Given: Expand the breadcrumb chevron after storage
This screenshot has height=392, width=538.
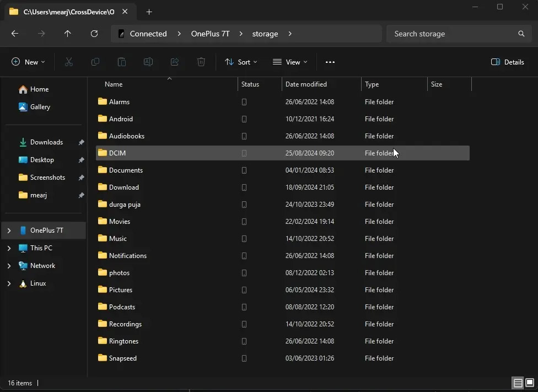Looking at the screenshot, I should 290,34.
